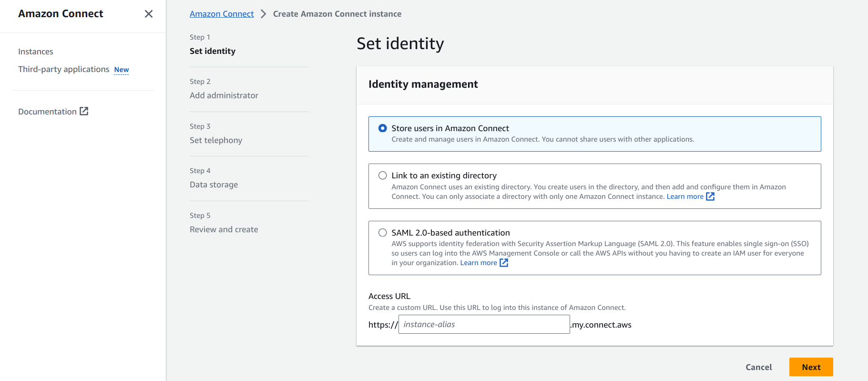Choose Link to an existing directory option
Screen dimensions: 868x381
pos(382,175)
